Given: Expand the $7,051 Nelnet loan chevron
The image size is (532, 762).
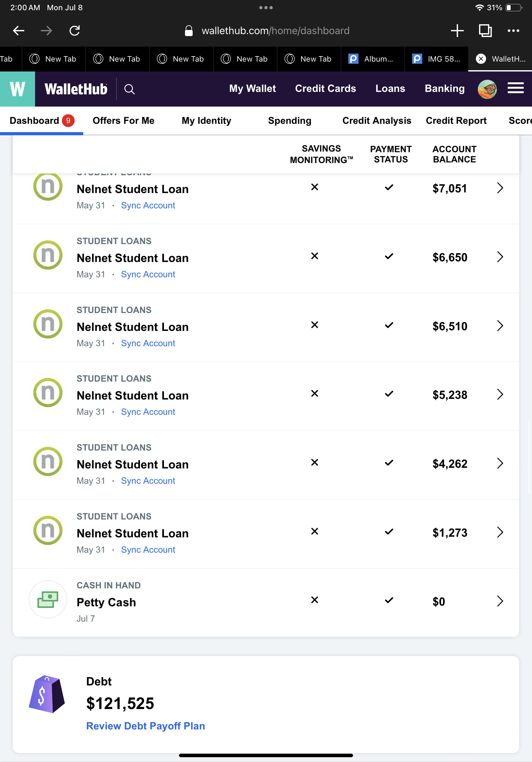Looking at the screenshot, I should 500,188.
